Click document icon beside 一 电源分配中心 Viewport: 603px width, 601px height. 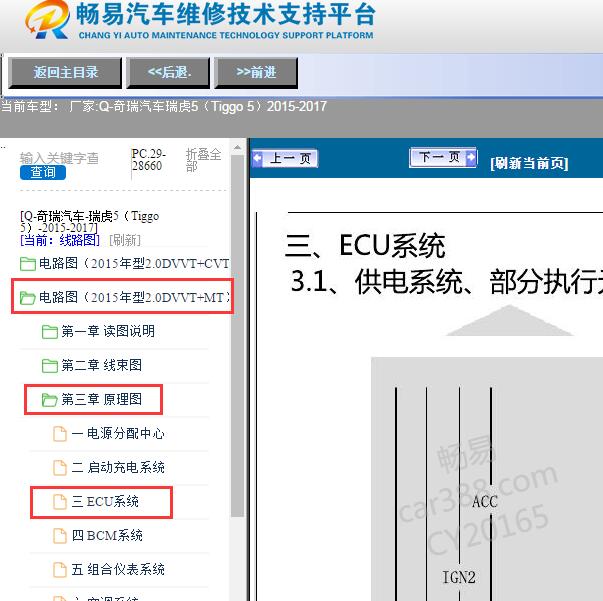60,434
